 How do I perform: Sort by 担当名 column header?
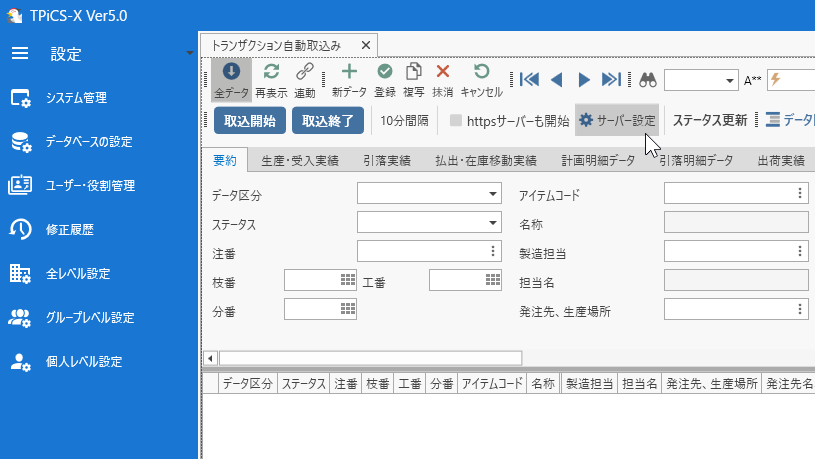pyautogui.click(x=639, y=384)
